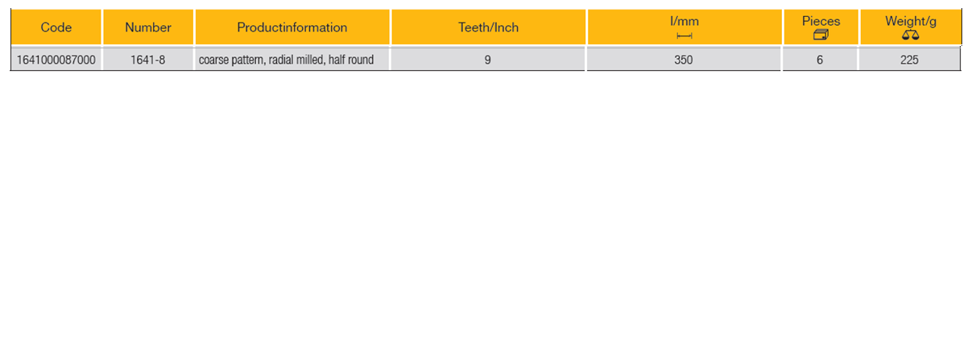Click the scale icon under Weight/g
This screenshot has height=358, width=980.
tap(910, 35)
